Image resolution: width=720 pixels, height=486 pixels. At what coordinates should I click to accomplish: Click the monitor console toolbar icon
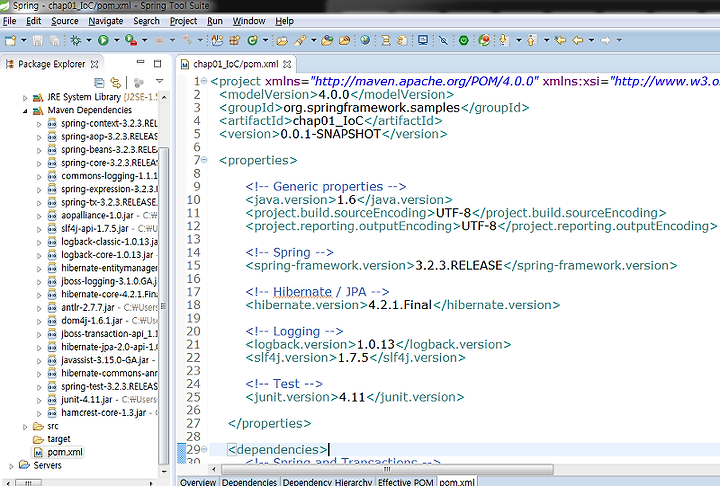[423, 40]
